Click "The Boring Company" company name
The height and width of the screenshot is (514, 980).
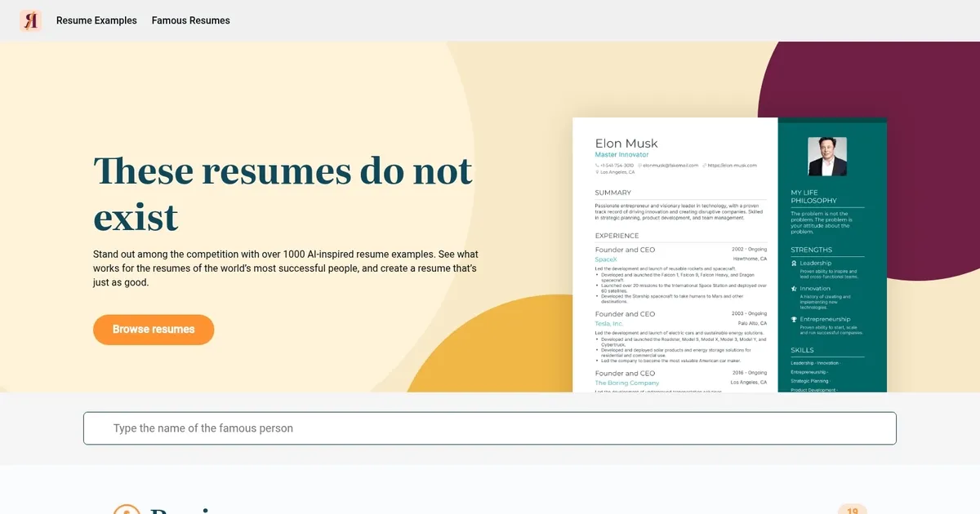click(x=627, y=383)
